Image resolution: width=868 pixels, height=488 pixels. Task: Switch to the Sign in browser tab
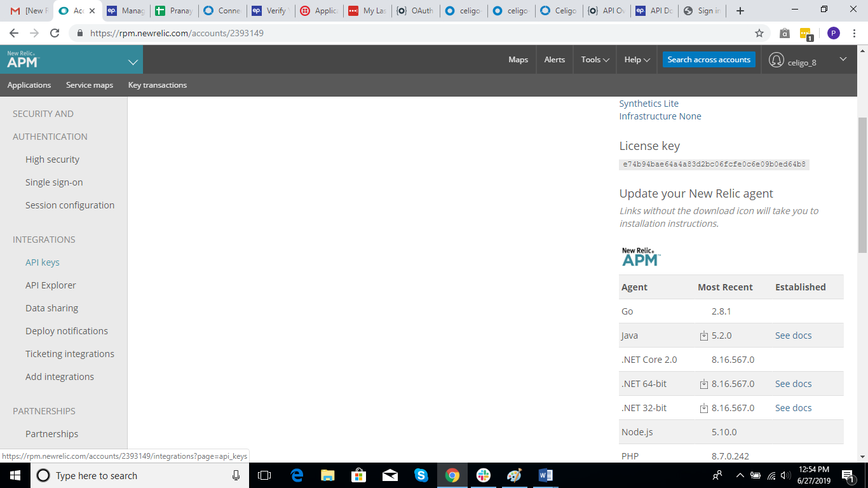tap(703, 11)
